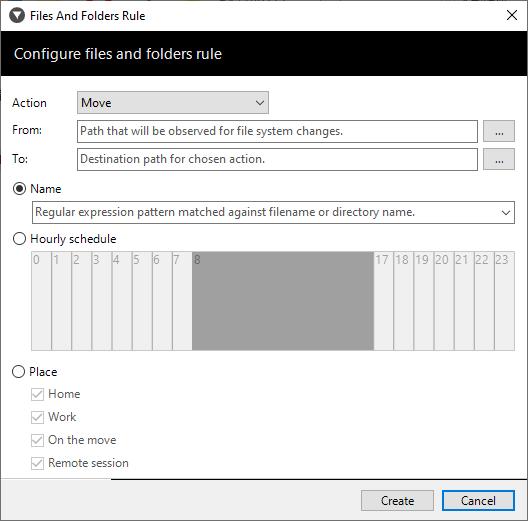Expand the regular expression pattern combo box arrow
The height and width of the screenshot is (521, 528).
pos(505,213)
